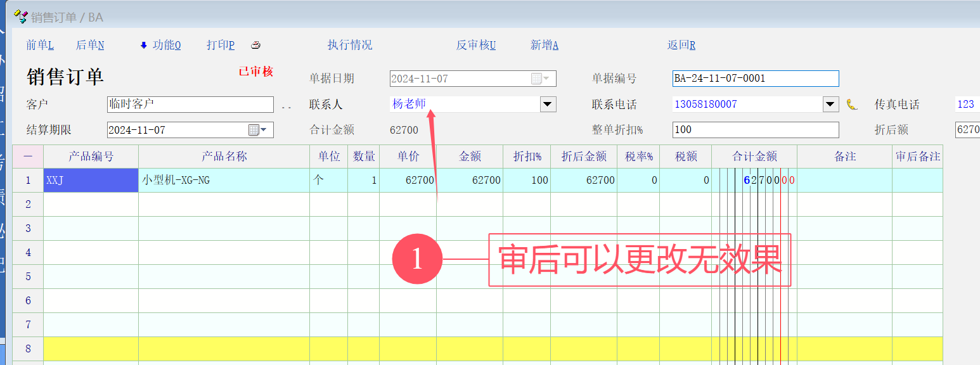
Task: Click the printer icon beside 打印P
Action: [x=256, y=45]
